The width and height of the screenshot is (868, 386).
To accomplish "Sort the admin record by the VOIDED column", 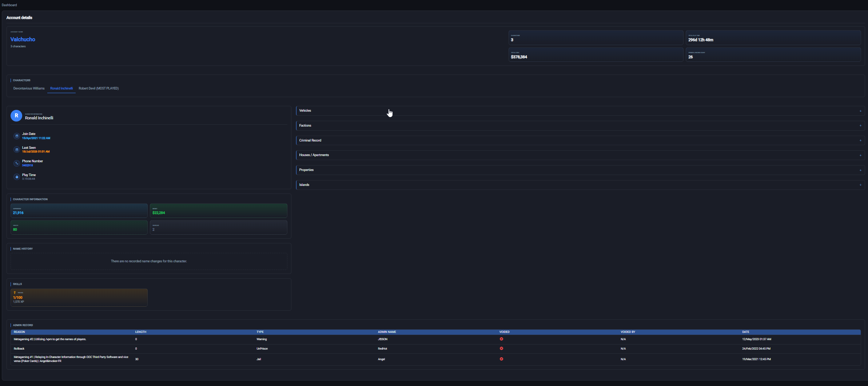I will pyautogui.click(x=504, y=332).
